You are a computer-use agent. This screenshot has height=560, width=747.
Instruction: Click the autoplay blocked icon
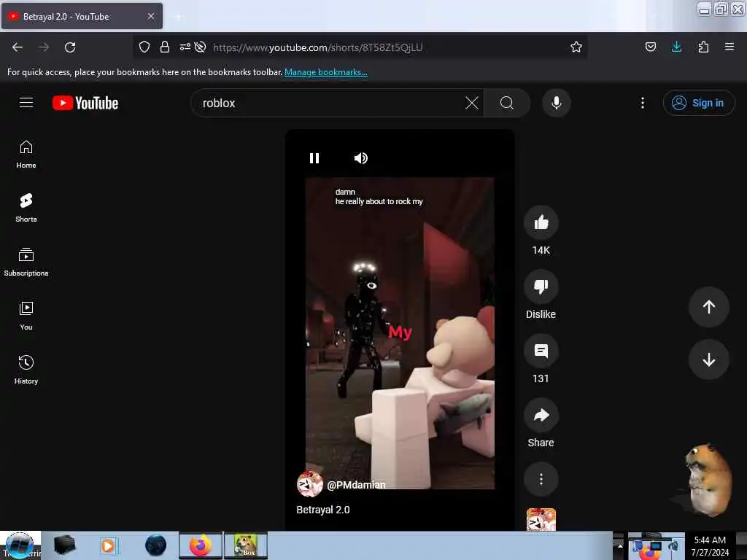(x=200, y=47)
